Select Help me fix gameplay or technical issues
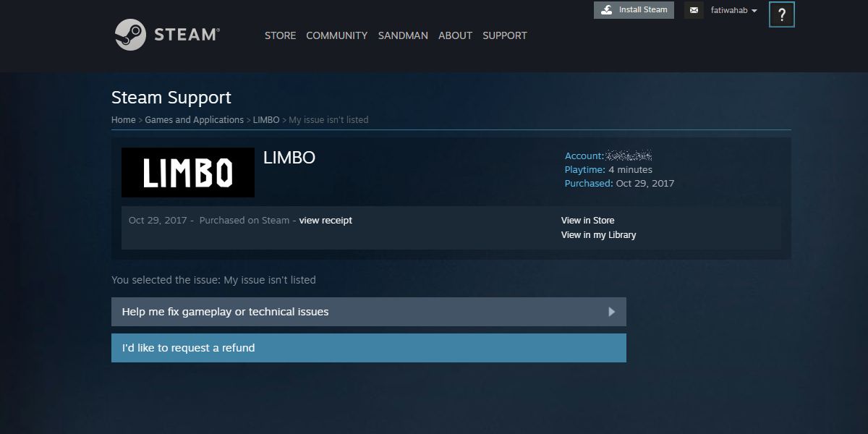Image resolution: width=868 pixels, height=434 pixels. click(369, 312)
